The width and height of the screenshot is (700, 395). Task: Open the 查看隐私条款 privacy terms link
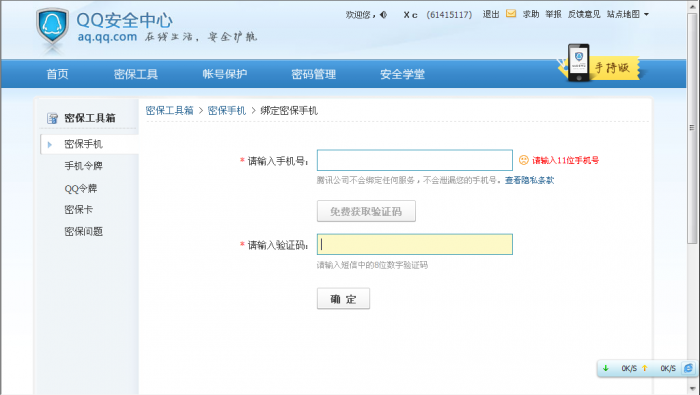[x=529, y=180]
